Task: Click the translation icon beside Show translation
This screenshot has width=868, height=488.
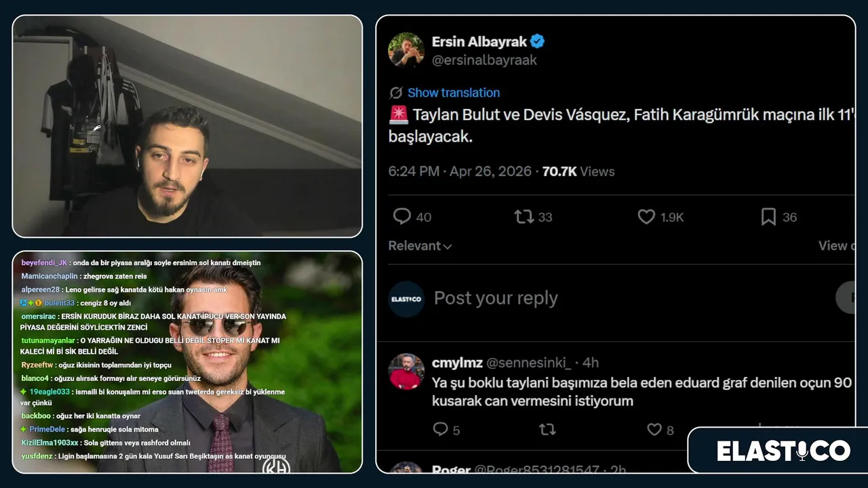Action: point(396,93)
